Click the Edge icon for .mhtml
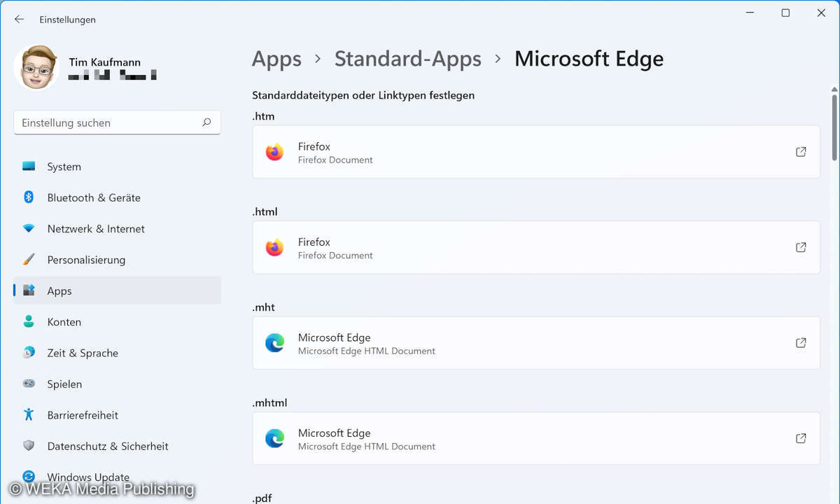Viewport: 840px width, 504px height. pyautogui.click(x=274, y=439)
